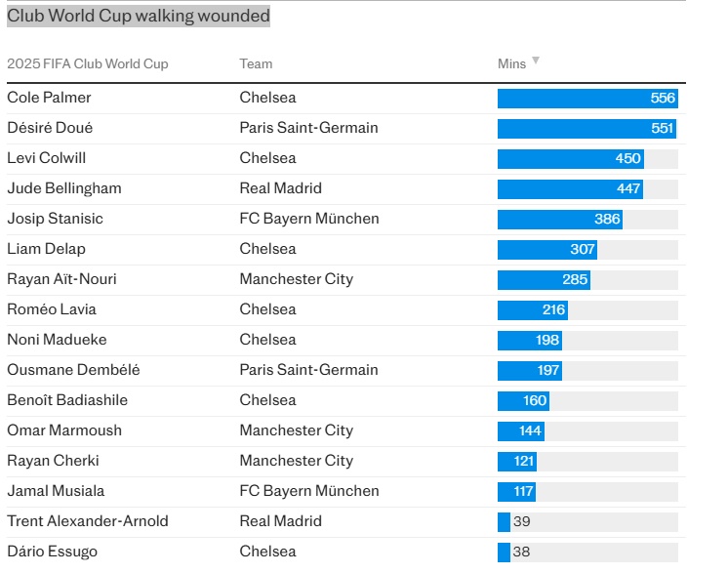The image size is (728, 573).
Task: Click Josip Stanisic's FC Bayern München cell
Action: coord(309,219)
